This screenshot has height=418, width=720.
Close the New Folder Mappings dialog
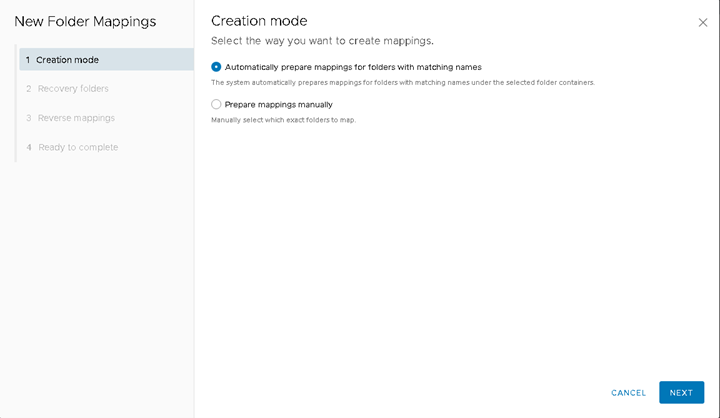point(703,23)
